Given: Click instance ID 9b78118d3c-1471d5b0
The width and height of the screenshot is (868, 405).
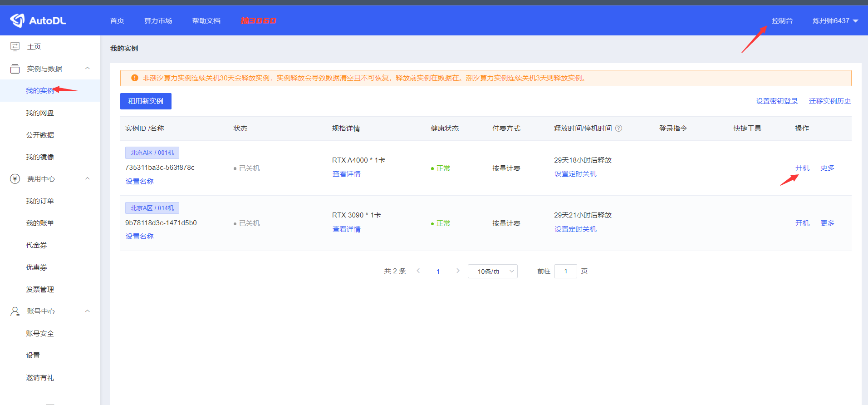Looking at the screenshot, I should (x=161, y=223).
